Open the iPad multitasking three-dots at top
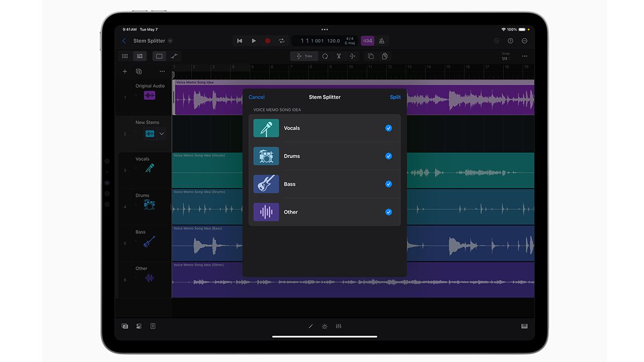This screenshot has width=644, height=362. (324, 29)
